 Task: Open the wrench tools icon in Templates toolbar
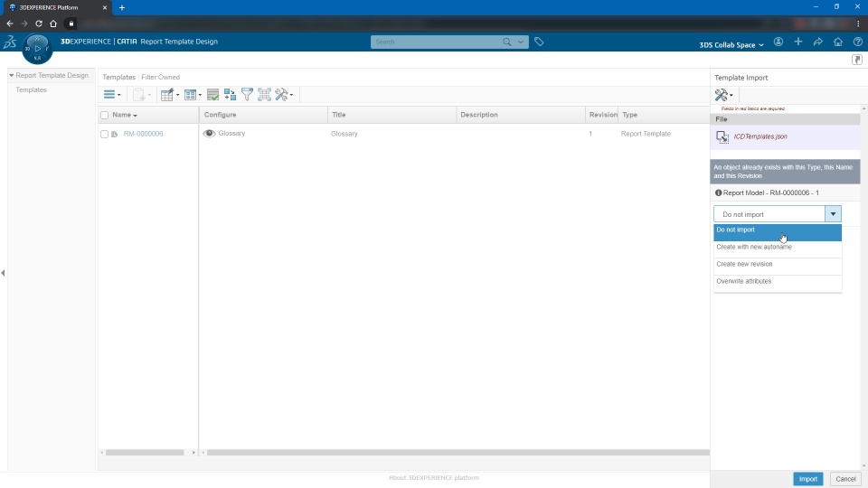click(282, 95)
